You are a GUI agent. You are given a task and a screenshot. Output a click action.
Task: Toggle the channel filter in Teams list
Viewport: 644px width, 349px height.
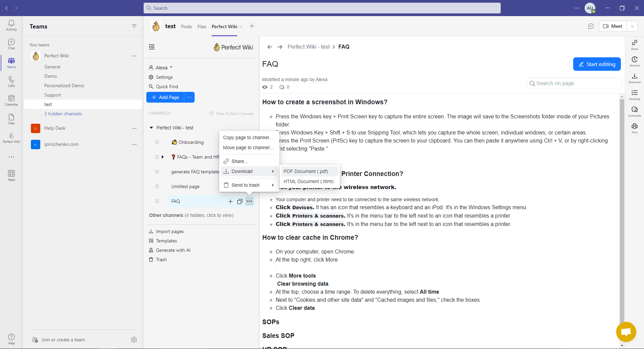tap(134, 26)
